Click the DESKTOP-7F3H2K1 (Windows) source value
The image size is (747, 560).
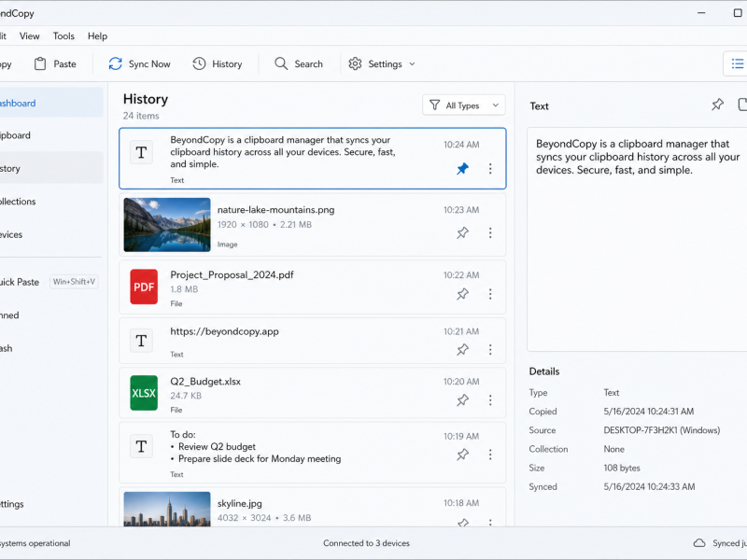(x=662, y=430)
